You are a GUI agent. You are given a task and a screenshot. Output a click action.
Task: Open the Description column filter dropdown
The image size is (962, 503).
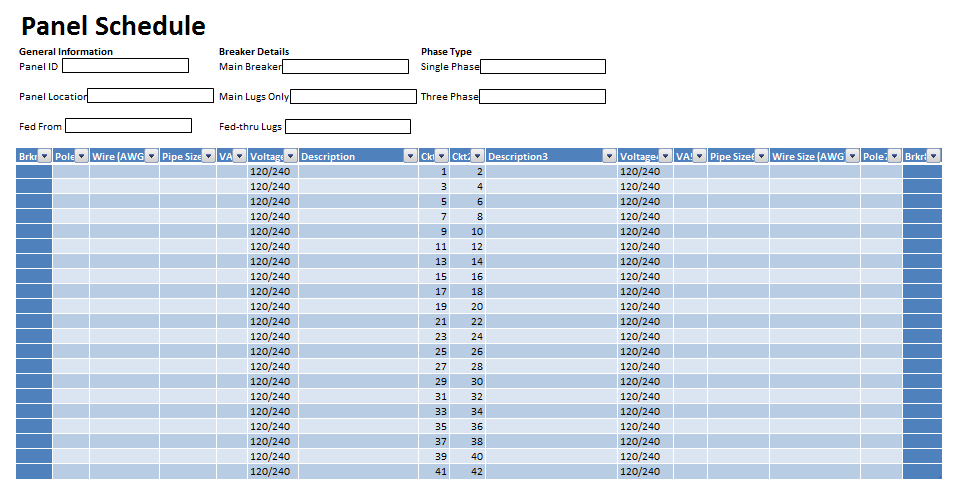(410, 156)
